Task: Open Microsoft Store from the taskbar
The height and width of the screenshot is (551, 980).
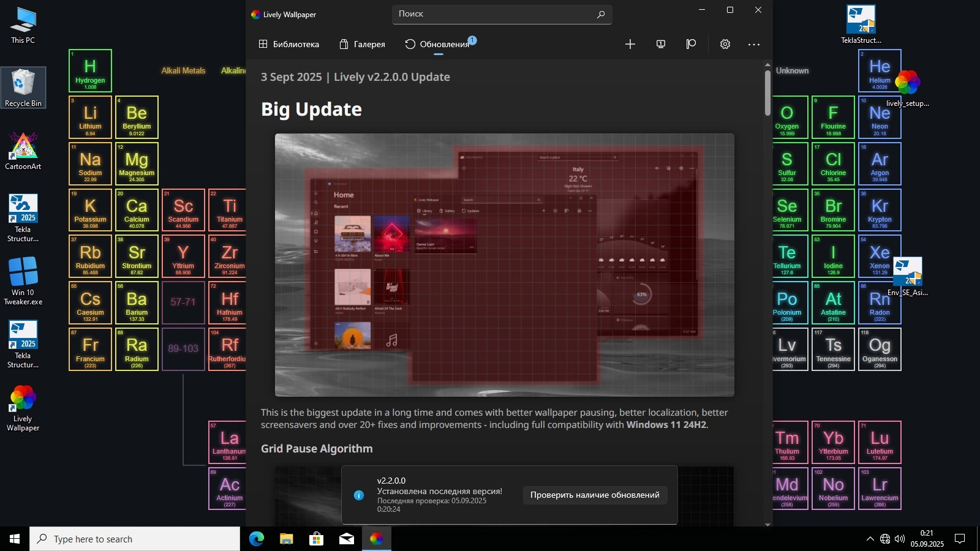Action: point(316,539)
